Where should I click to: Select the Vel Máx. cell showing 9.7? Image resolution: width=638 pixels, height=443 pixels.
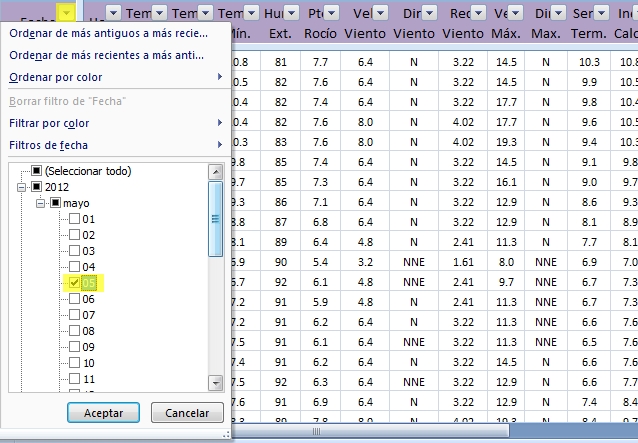click(x=506, y=282)
